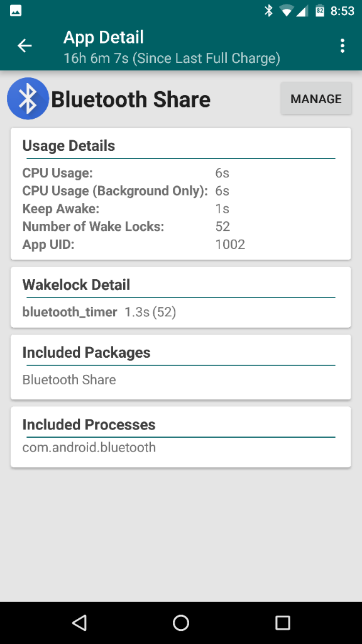
Task: Tap Bluetooth Share under Included Packages
Action: click(69, 379)
